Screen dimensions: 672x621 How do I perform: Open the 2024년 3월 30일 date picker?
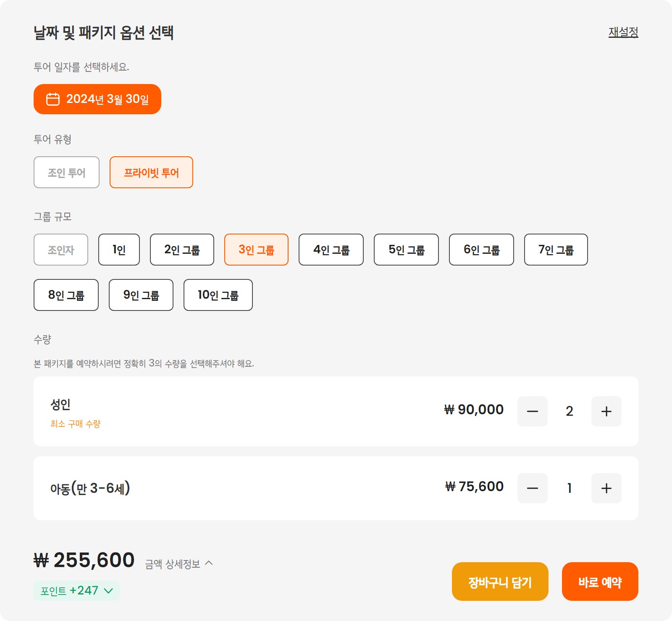[x=97, y=99]
